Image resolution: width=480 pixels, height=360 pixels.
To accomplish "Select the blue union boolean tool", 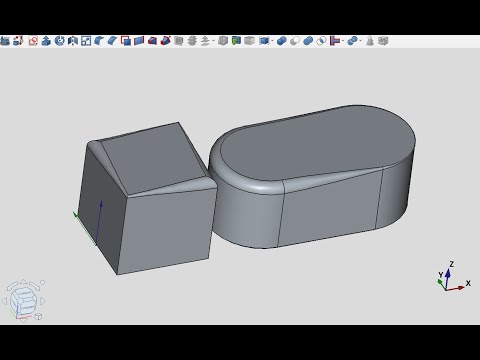I will click(x=282, y=41).
